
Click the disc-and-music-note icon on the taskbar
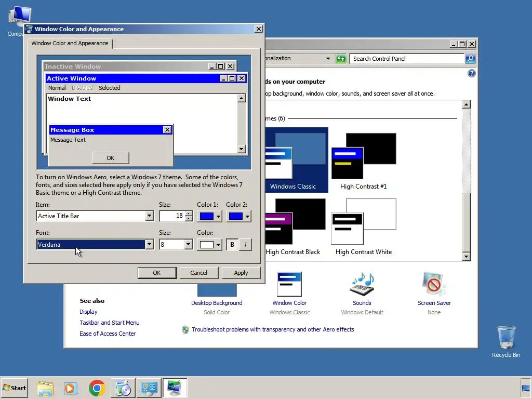(123, 388)
